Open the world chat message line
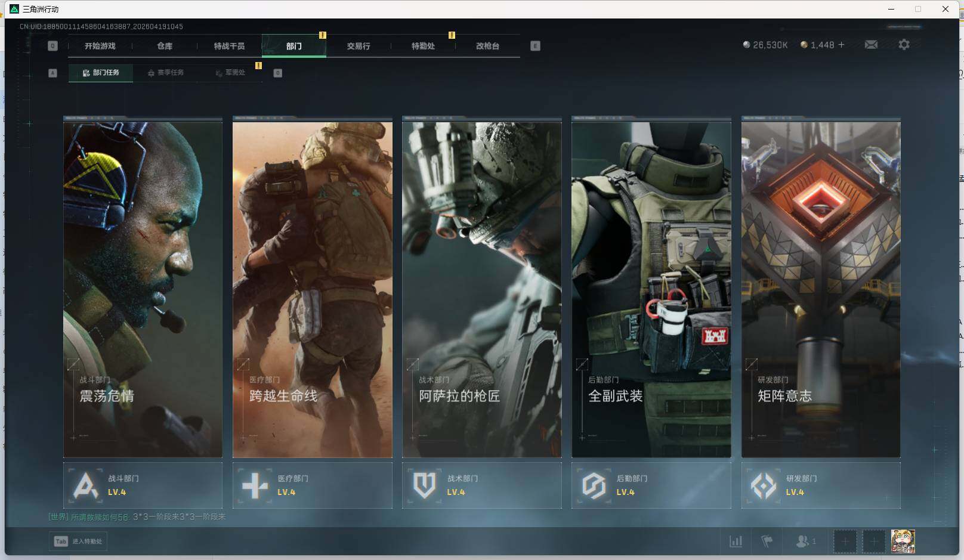 click(x=137, y=517)
